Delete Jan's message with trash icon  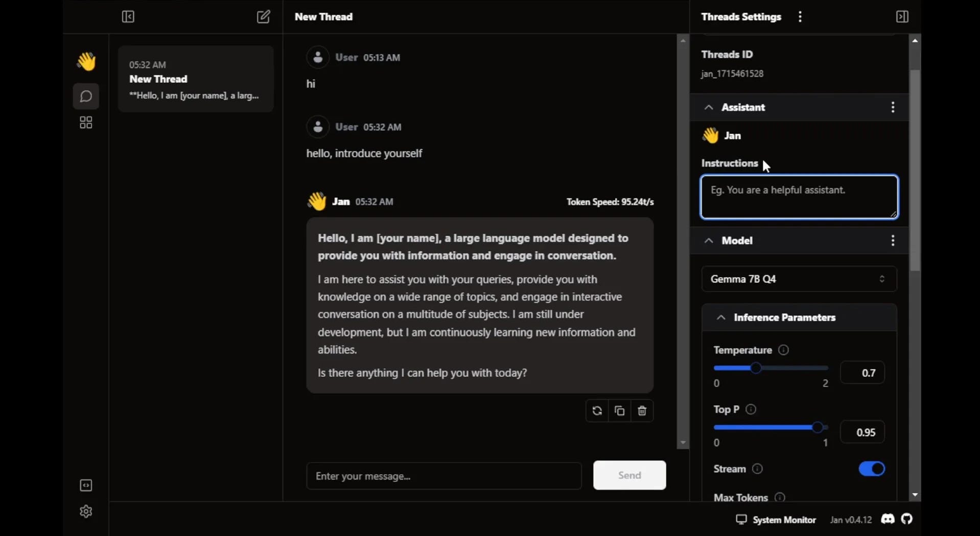[x=642, y=411]
